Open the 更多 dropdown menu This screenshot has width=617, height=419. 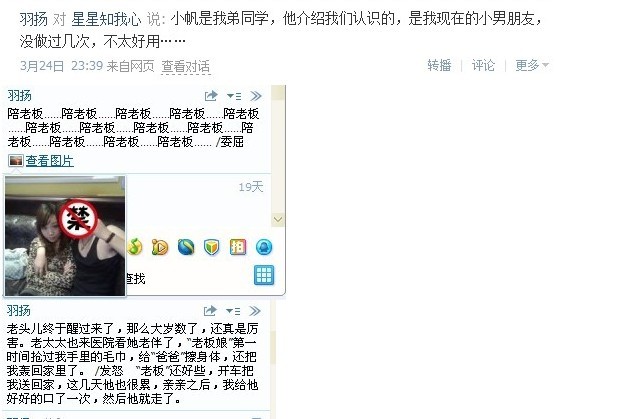click(532, 65)
